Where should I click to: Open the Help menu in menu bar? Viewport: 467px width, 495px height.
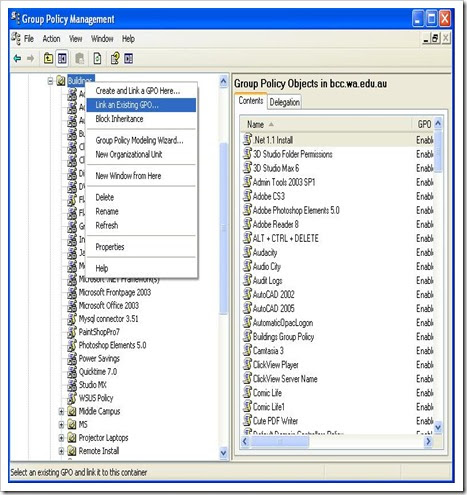128,39
